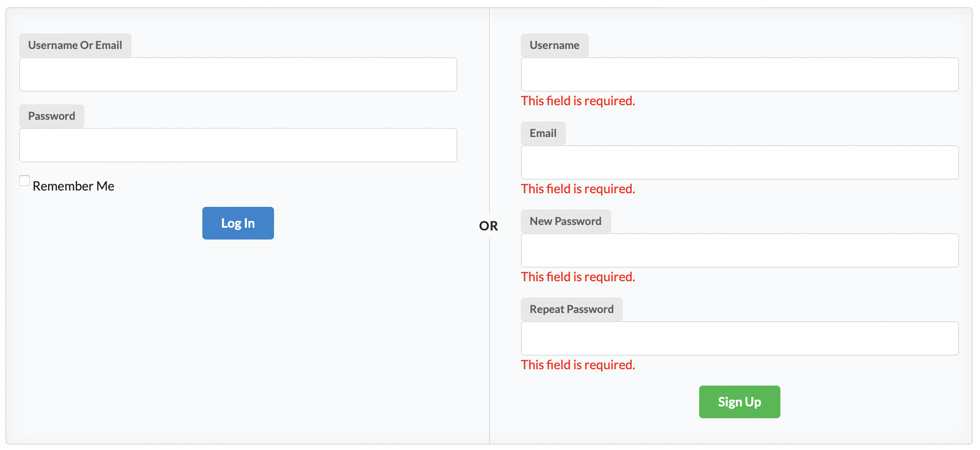
Task: Click the OR divider text
Action: click(489, 225)
